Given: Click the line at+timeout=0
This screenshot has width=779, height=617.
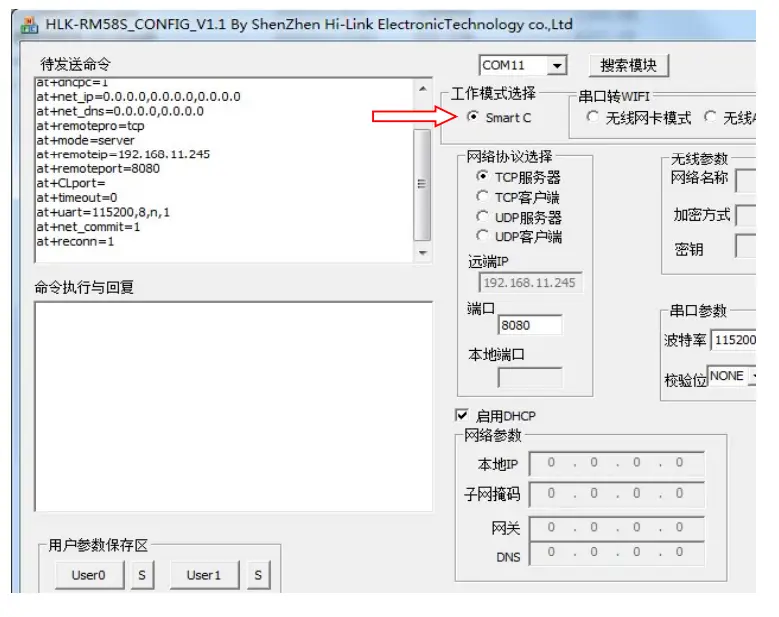Looking at the screenshot, I should point(77,198).
